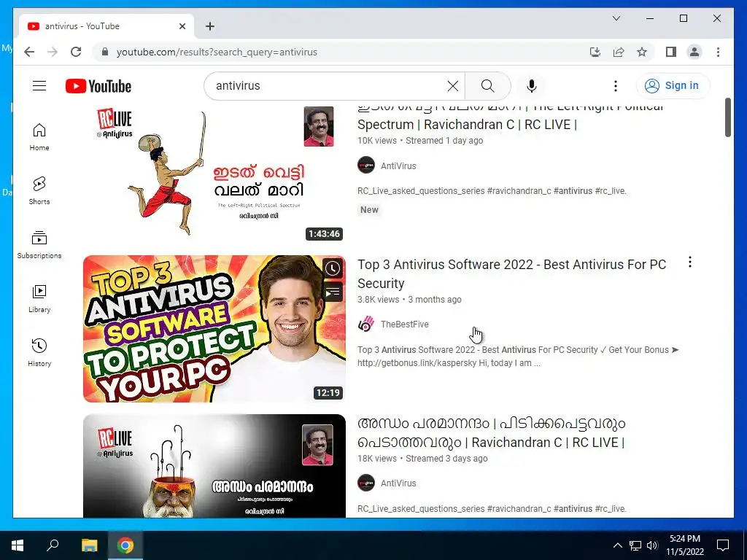Install YouTube app from address bar
This screenshot has width=747, height=560.
(595, 52)
